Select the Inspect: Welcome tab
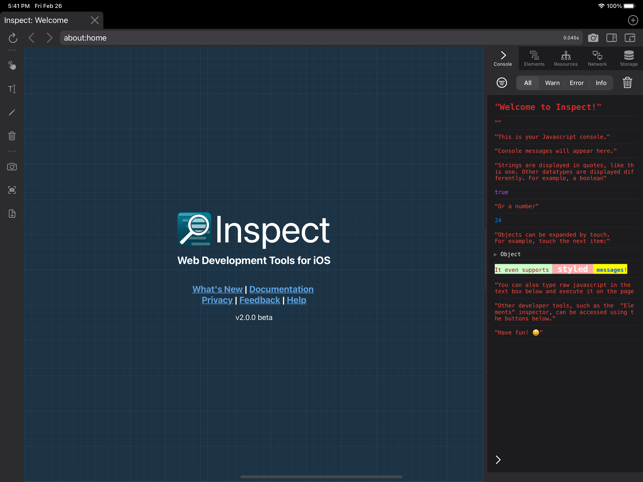The image size is (643, 482). (51, 20)
